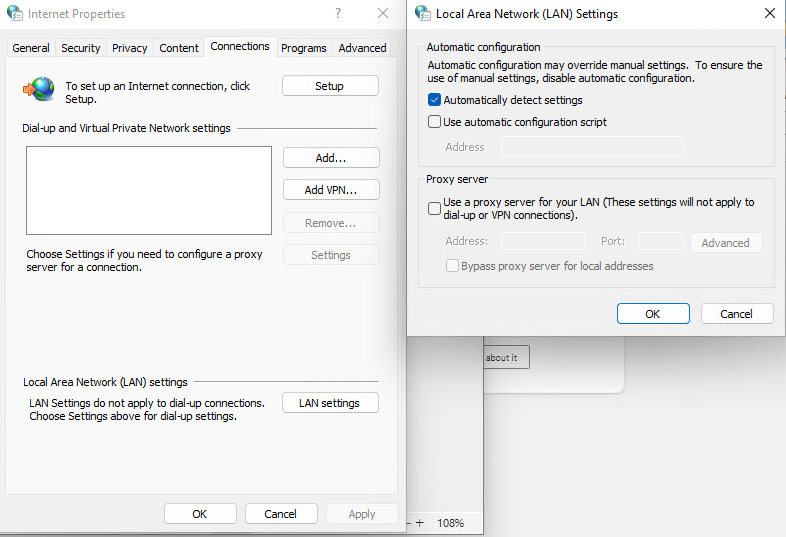This screenshot has height=537, width=786.
Task: Open the Security tab
Action: pos(81,48)
